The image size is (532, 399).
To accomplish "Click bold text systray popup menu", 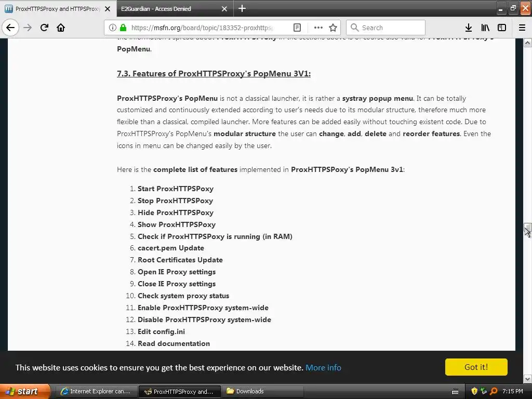I will [378, 98].
